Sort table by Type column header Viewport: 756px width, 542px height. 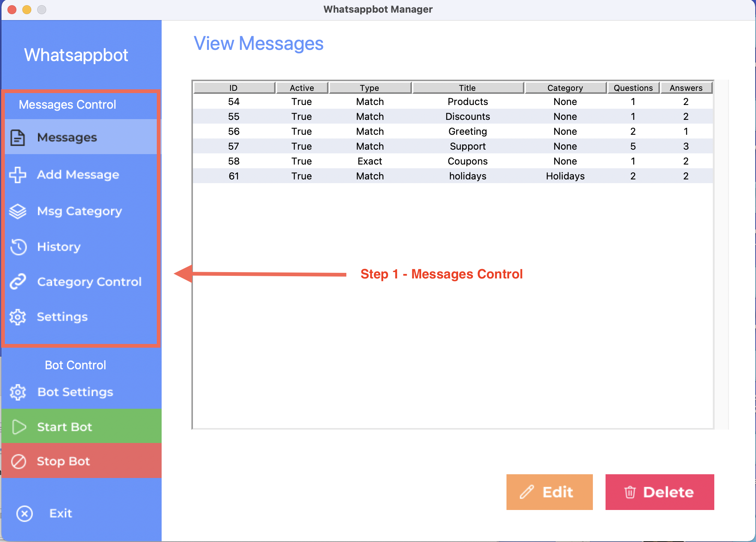point(370,88)
